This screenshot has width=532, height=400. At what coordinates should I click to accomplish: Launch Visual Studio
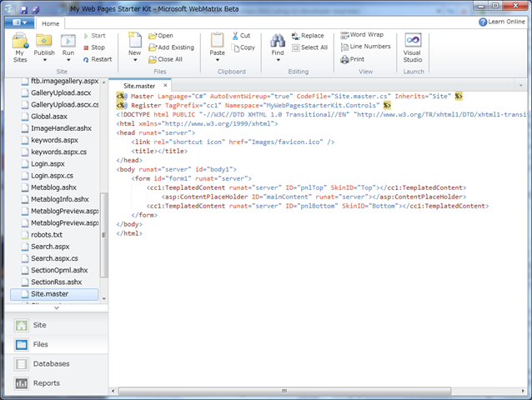(413, 47)
